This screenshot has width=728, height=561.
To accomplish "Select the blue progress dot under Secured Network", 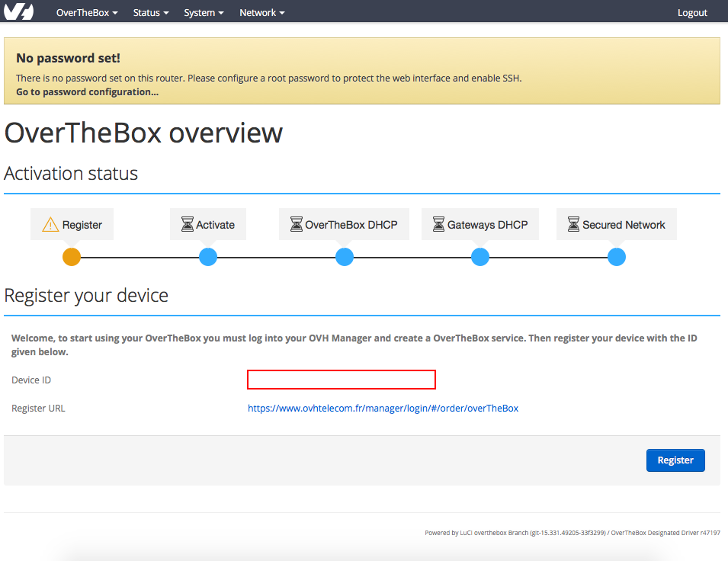I will (616, 257).
